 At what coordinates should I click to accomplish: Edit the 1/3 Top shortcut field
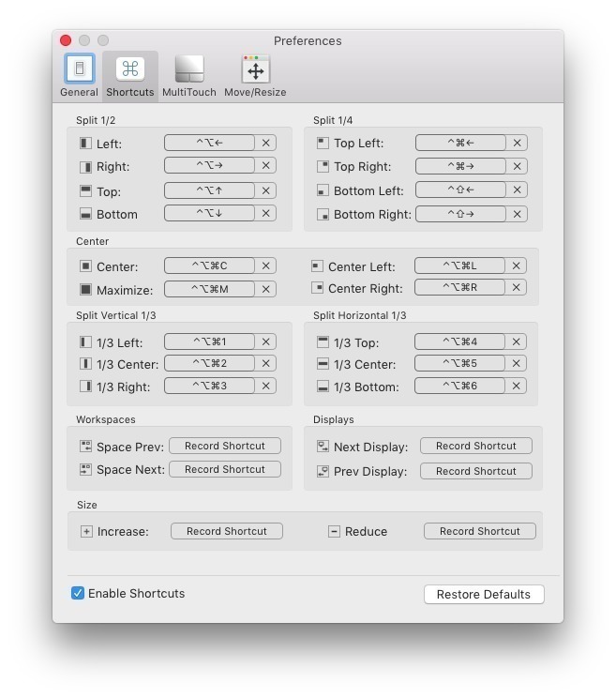point(459,341)
